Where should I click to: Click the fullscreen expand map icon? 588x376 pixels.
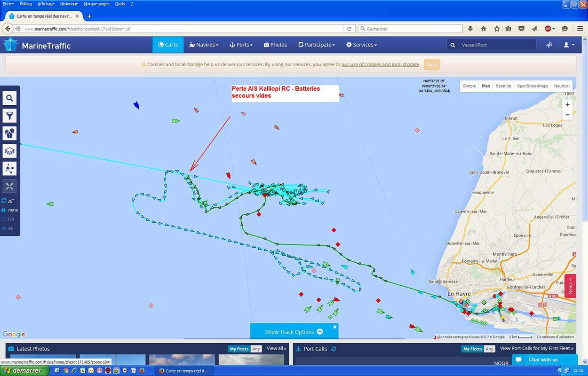pos(9,186)
